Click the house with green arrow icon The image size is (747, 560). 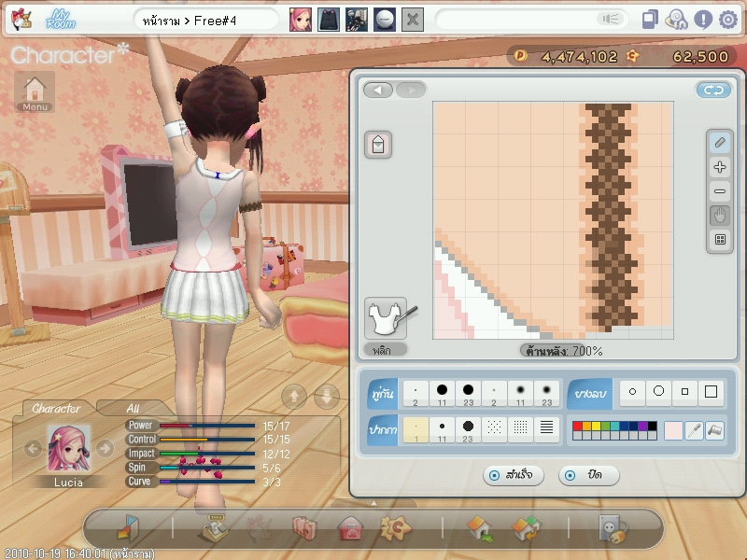[480, 528]
